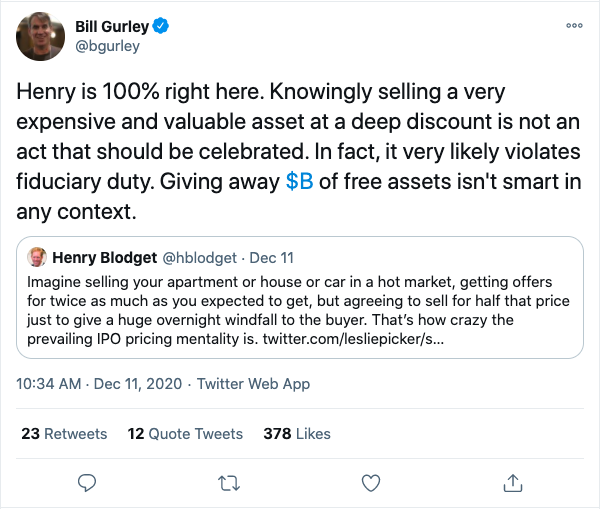600x509 pixels.
Task: View the 12 Quote Tweets list
Action: 185,434
